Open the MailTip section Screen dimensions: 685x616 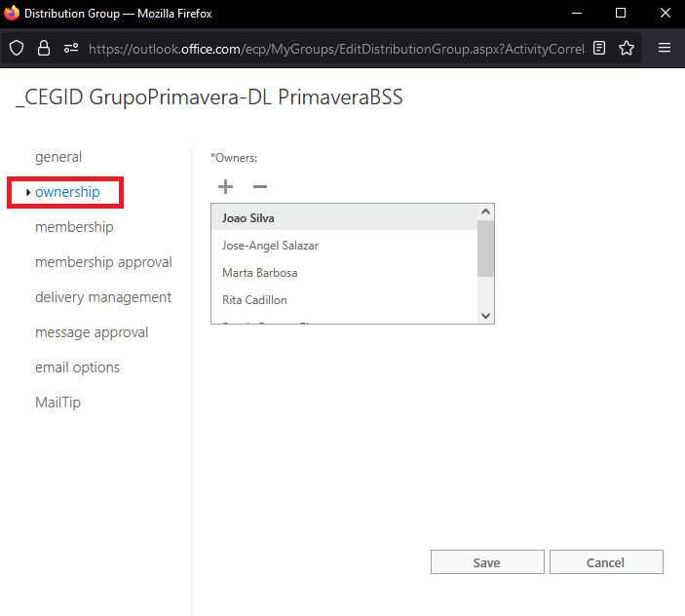pos(57,403)
